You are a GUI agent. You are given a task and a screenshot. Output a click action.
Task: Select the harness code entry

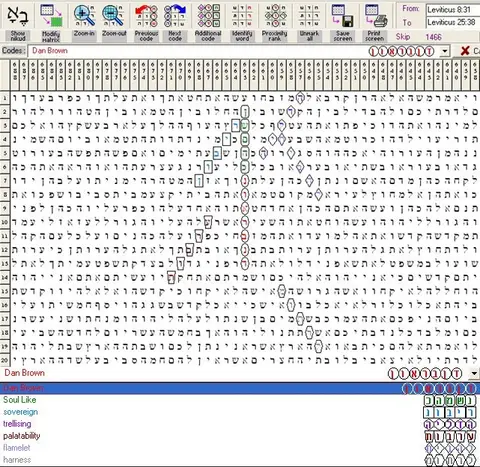point(17,460)
